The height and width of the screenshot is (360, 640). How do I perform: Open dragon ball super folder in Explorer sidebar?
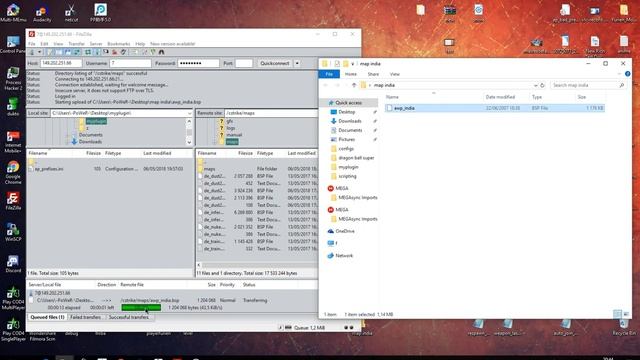(356, 158)
